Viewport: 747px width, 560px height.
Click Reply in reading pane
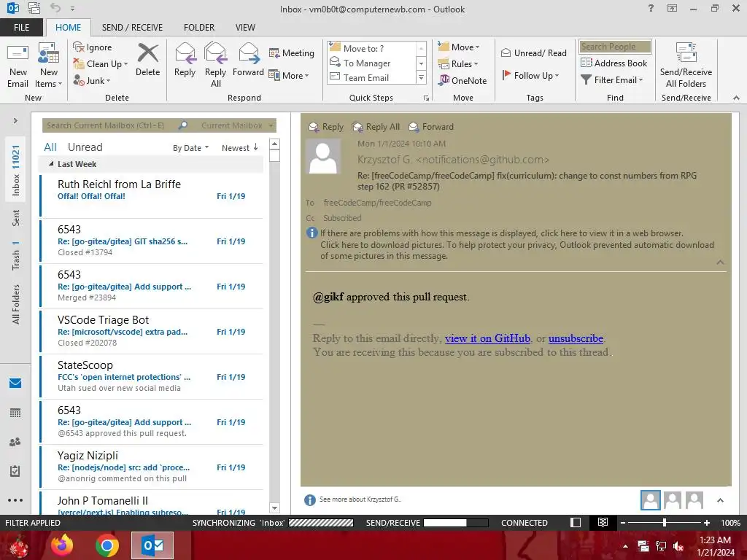(326, 127)
